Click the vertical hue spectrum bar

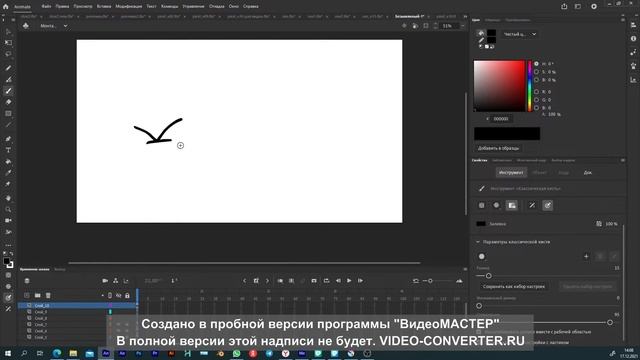point(530,86)
